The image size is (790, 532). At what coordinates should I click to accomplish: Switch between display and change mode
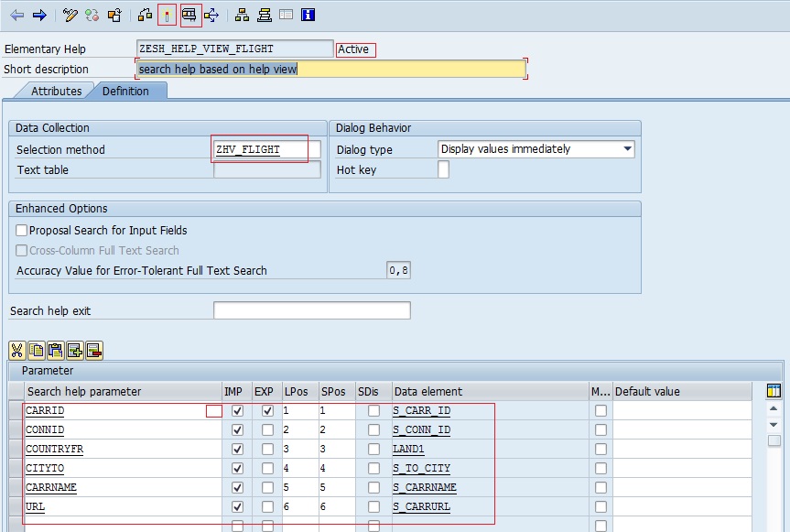point(70,15)
